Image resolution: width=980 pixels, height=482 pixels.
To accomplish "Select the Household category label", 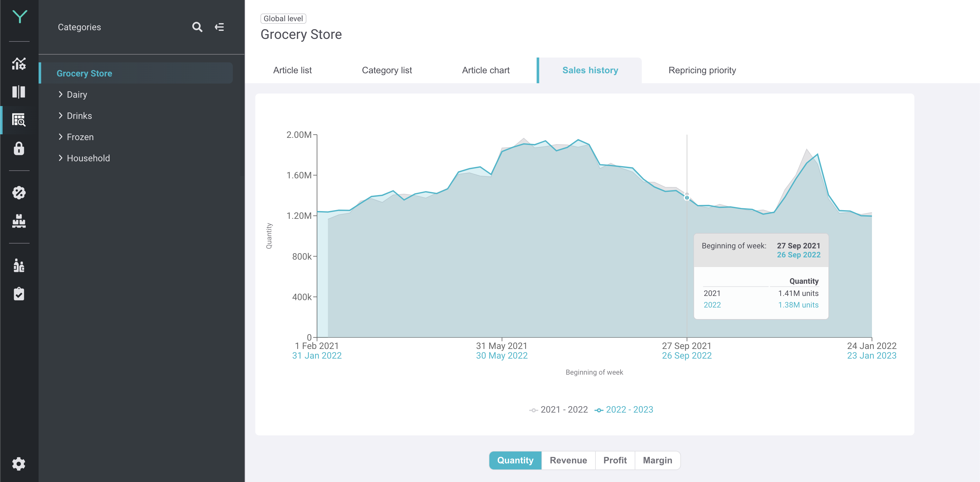I will click(88, 158).
